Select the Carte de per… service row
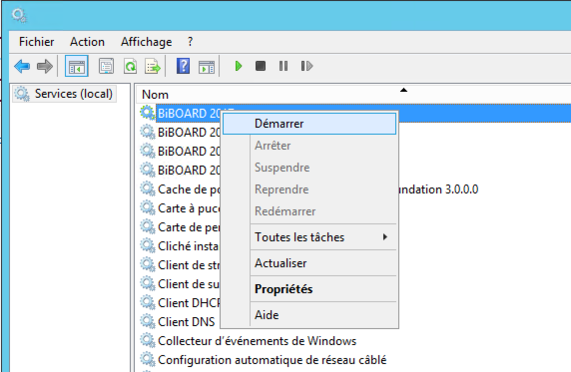This screenshot has width=571, height=372. point(189,227)
